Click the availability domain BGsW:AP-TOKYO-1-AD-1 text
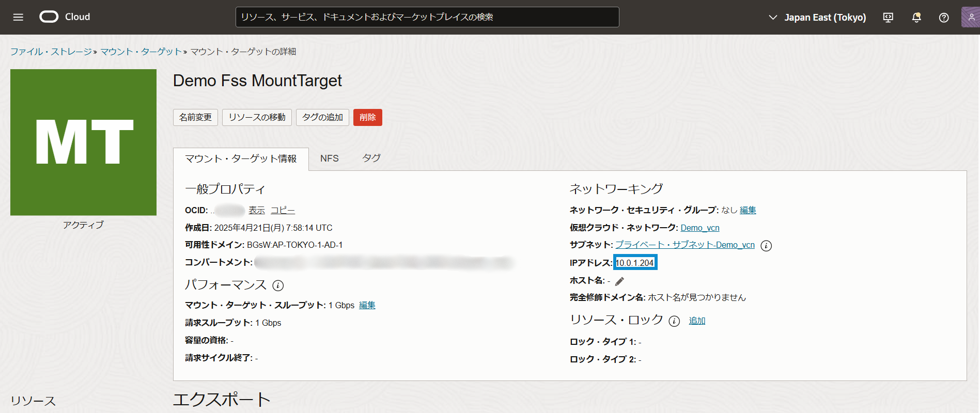Screen dimensions: 980x413 (294, 245)
